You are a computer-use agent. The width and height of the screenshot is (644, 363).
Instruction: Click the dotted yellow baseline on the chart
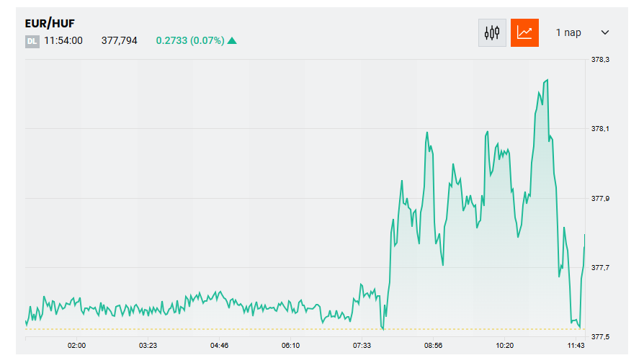coord(216,329)
